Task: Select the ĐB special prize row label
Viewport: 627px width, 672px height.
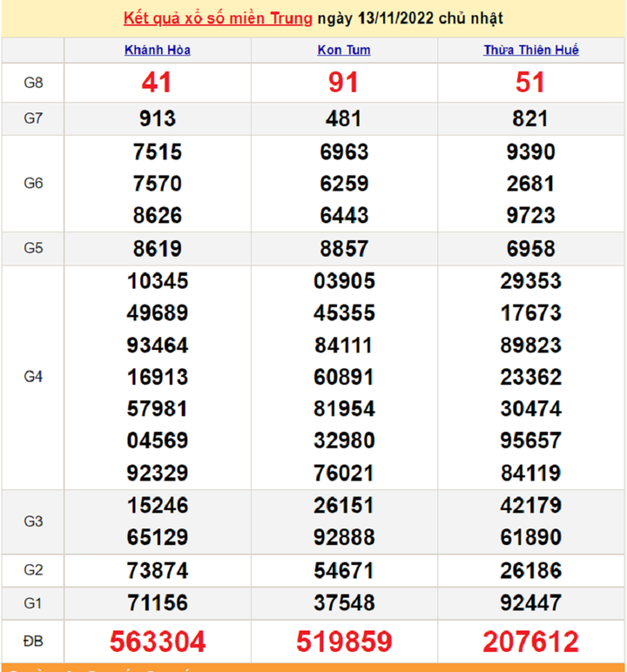Action: click(33, 642)
